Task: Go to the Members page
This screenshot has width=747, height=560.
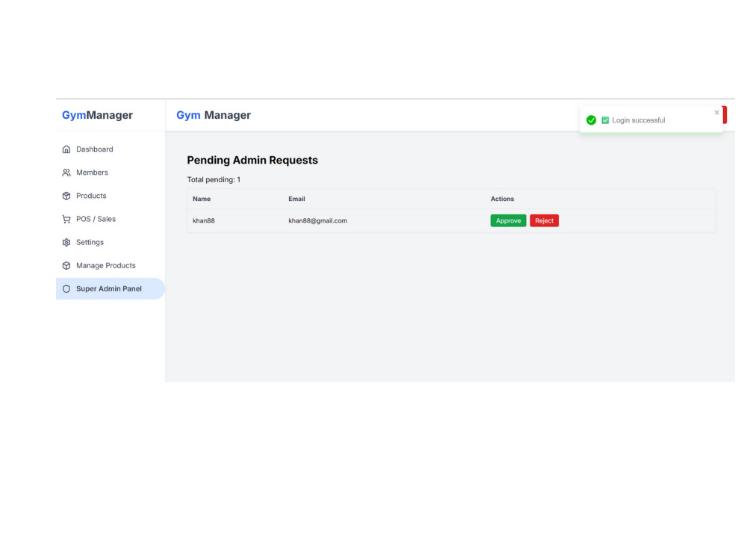Action: [x=111, y=172]
